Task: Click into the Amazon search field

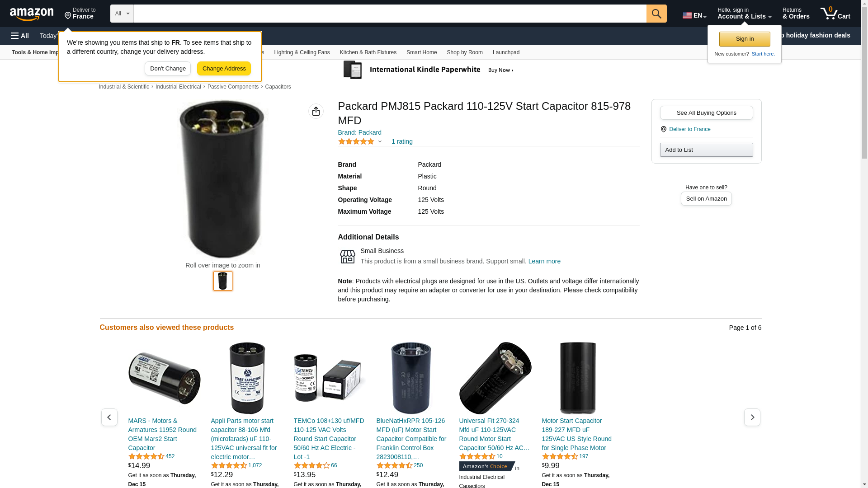Action: coord(390,14)
